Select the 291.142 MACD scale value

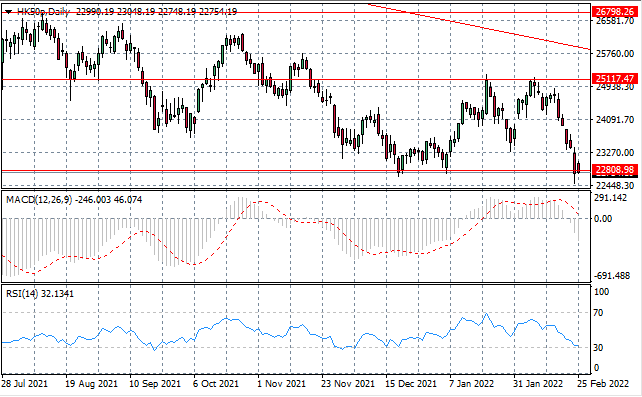click(x=610, y=198)
